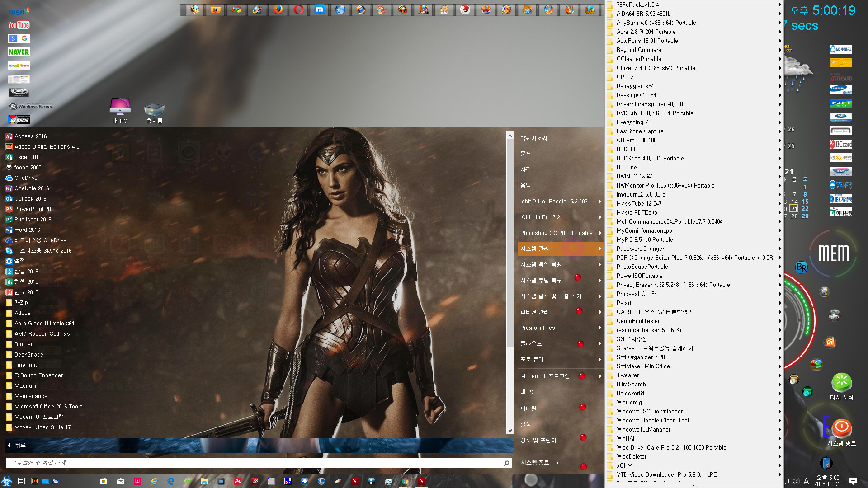Open the AIDA64 ER 5.92.4391b folder entry
This screenshot has height=488, width=868.
pyautogui.click(x=694, y=14)
